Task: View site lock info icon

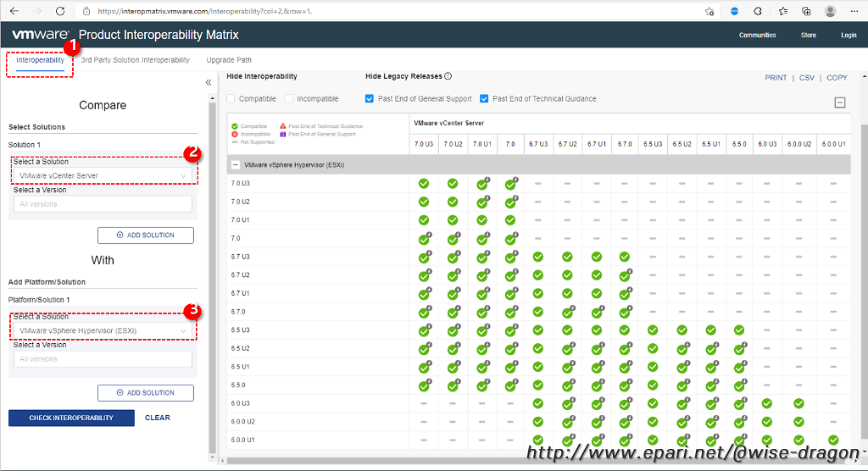Action: pos(86,11)
